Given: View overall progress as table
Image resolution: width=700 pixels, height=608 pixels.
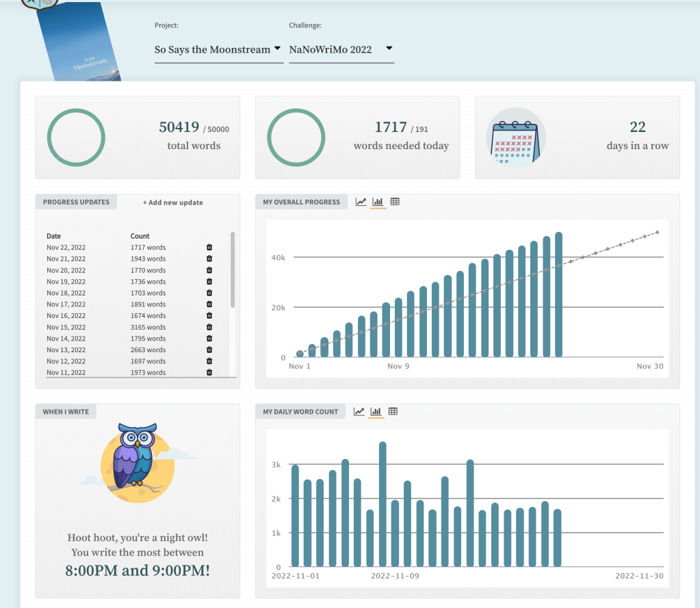Looking at the screenshot, I should (x=395, y=202).
